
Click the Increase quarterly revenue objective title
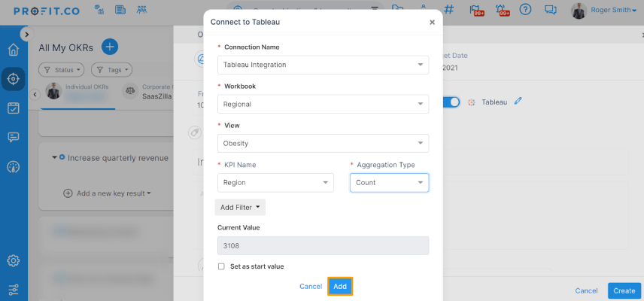(x=118, y=158)
